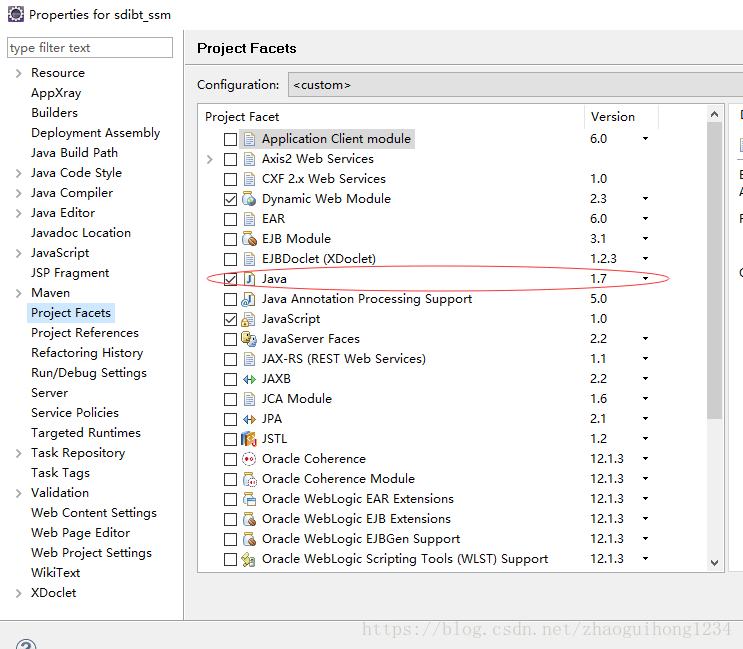
Task: Click the EJBDoclet (XDoclet) facet icon
Action: (x=249, y=259)
